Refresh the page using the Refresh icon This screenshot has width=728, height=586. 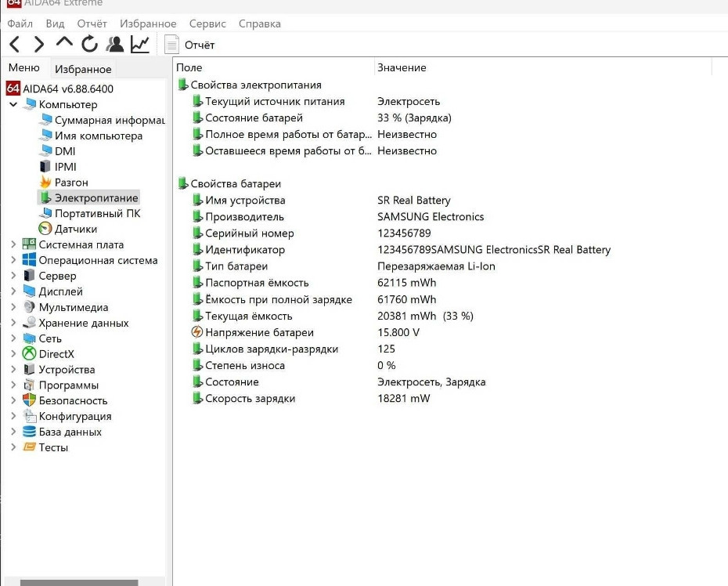[x=90, y=45]
